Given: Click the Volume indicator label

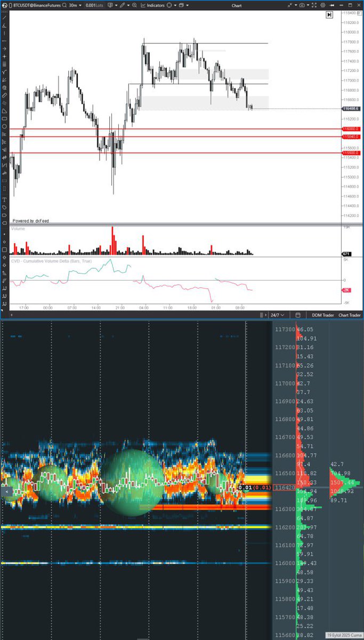Looking at the screenshot, I should 18,228.
